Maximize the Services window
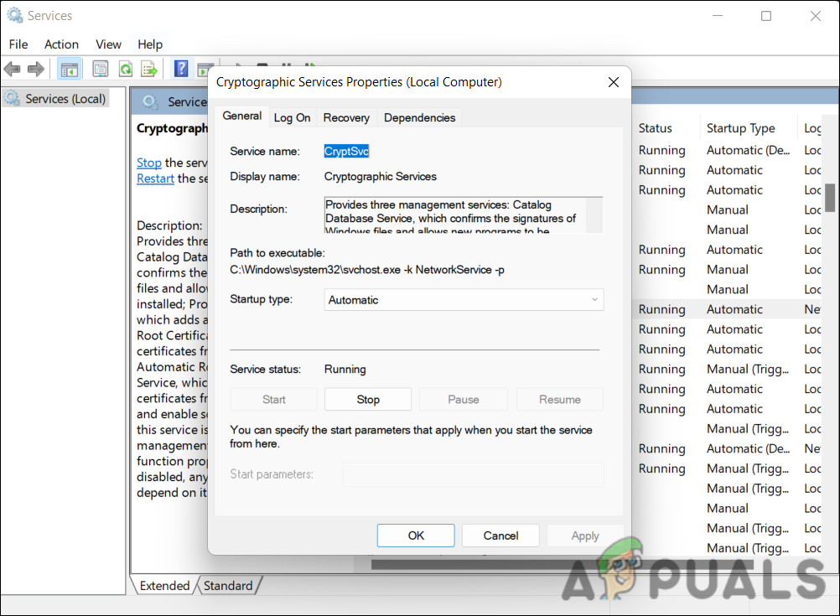 coord(766,16)
